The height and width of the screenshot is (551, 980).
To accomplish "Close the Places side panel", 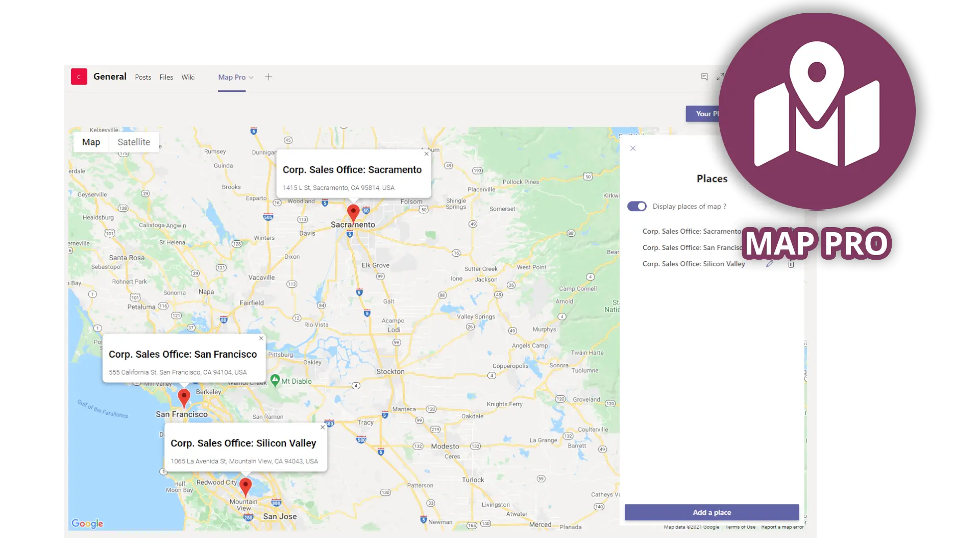I will click(633, 148).
